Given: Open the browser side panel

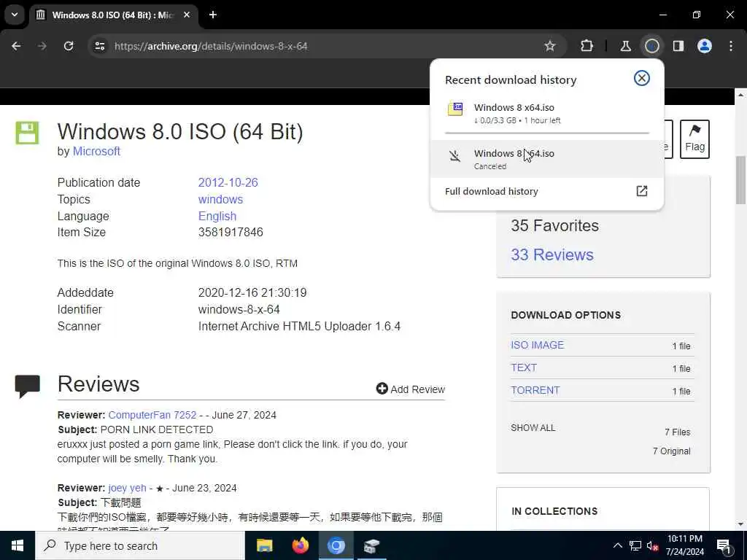Looking at the screenshot, I should coord(678,46).
